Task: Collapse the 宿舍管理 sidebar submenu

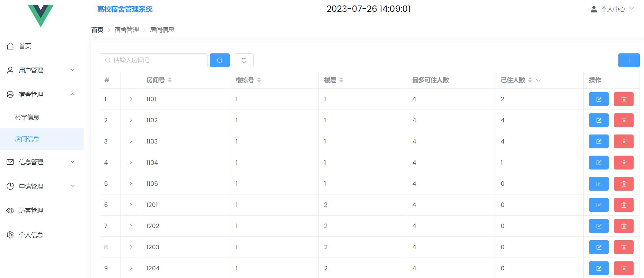Action: [x=72, y=94]
